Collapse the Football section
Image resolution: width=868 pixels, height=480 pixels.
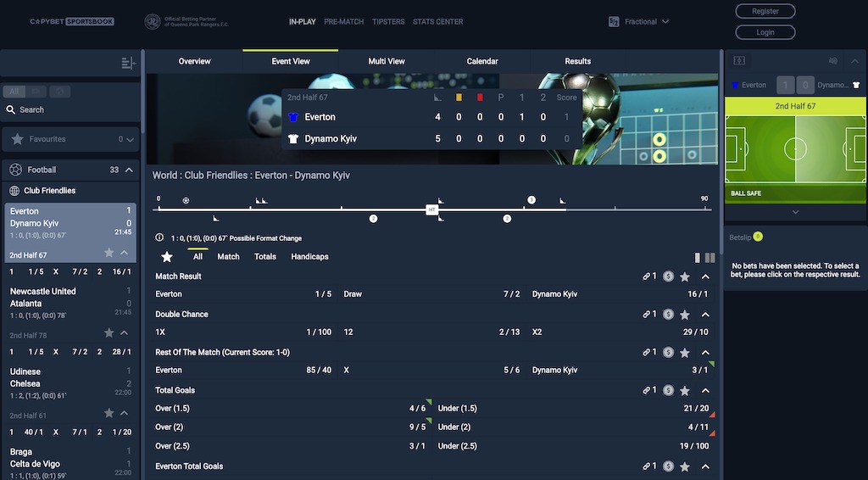(129, 170)
